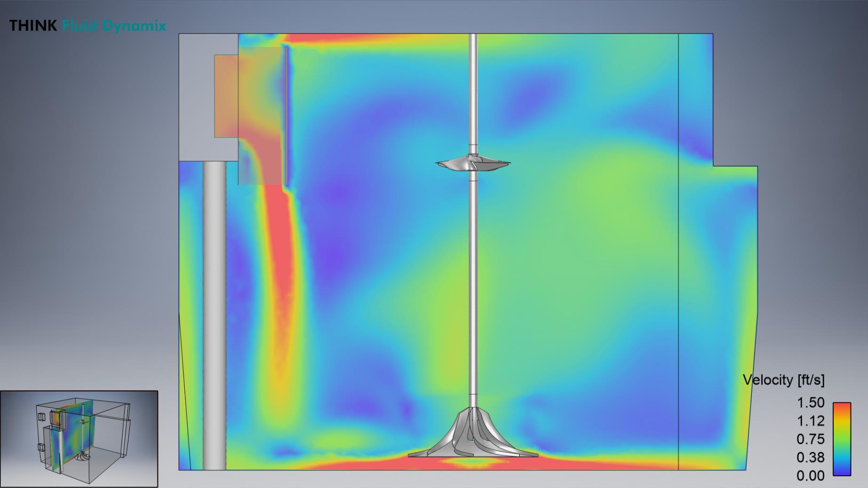Image resolution: width=868 pixels, height=488 pixels.
Task: Click the THINK Fluid Dynamix logo
Action: pyautogui.click(x=88, y=25)
